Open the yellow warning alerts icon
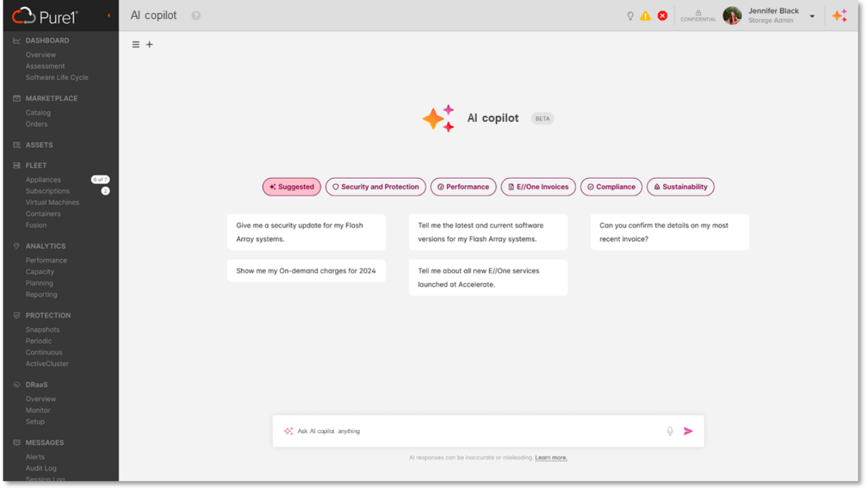 [x=646, y=16]
